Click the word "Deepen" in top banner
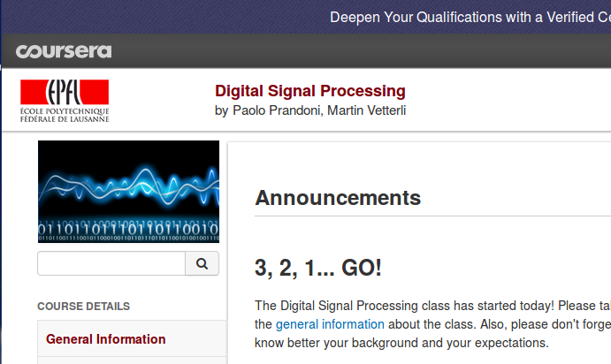Viewport: 611px width, 364px height. 357,17
